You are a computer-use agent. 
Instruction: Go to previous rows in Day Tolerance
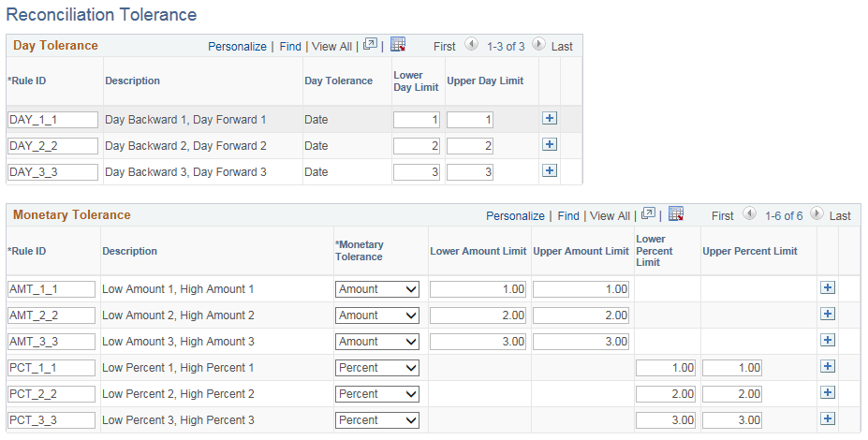471,45
